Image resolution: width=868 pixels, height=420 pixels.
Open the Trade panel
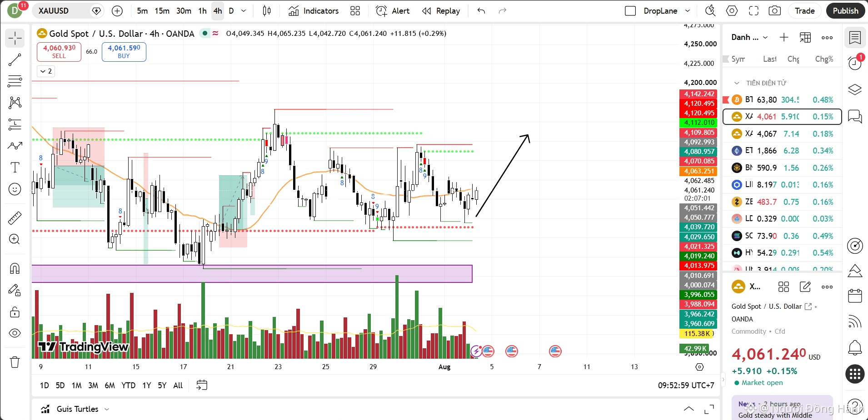804,11
